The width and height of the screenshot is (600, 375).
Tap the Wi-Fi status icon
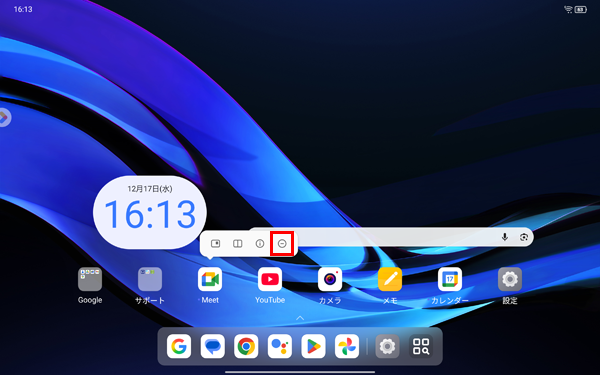click(x=568, y=9)
